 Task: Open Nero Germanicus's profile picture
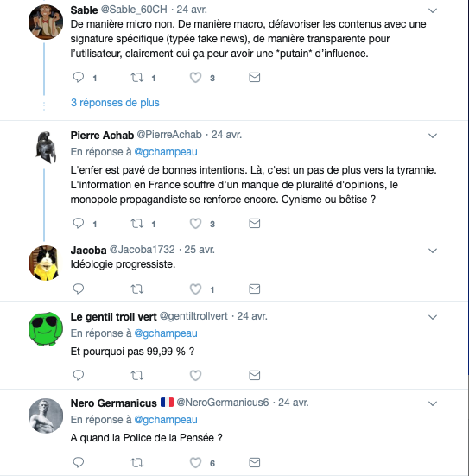(46, 416)
